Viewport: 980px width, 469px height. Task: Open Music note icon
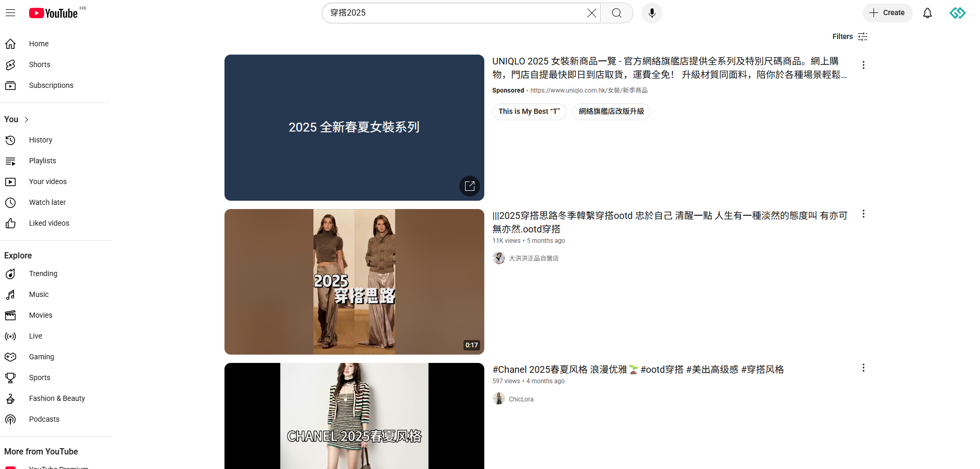[x=10, y=294]
